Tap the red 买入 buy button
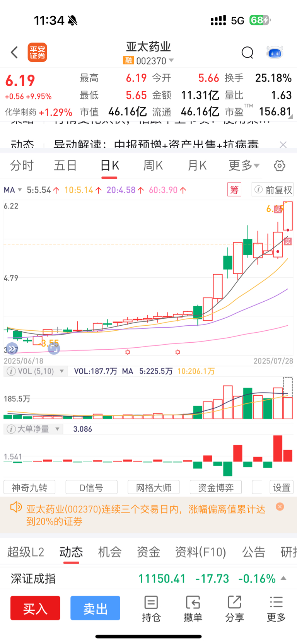This screenshot has width=297, height=644. pyautogui.click(x=35, y=608)
